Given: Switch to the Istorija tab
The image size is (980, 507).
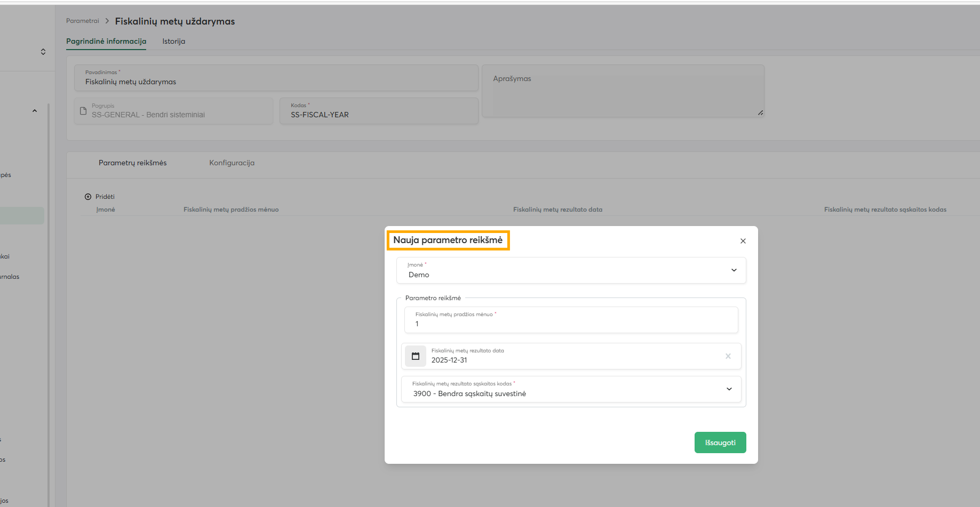Looking at the screenshot, I should pyautogui.click(x=173, y=41).
